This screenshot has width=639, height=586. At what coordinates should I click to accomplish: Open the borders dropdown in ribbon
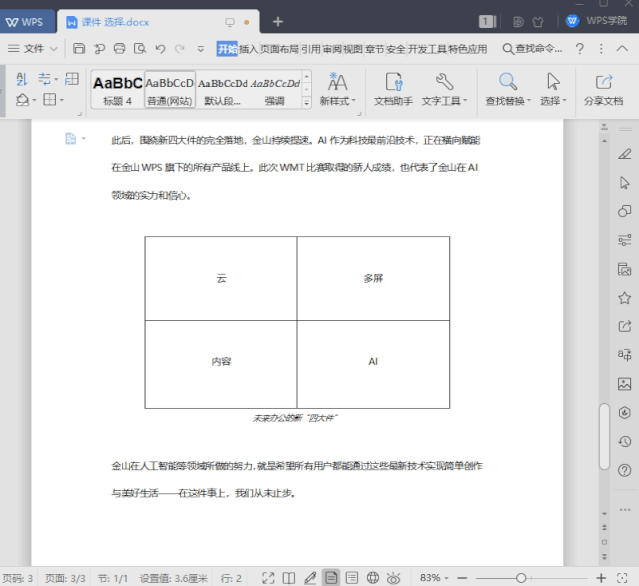[62, 100]
